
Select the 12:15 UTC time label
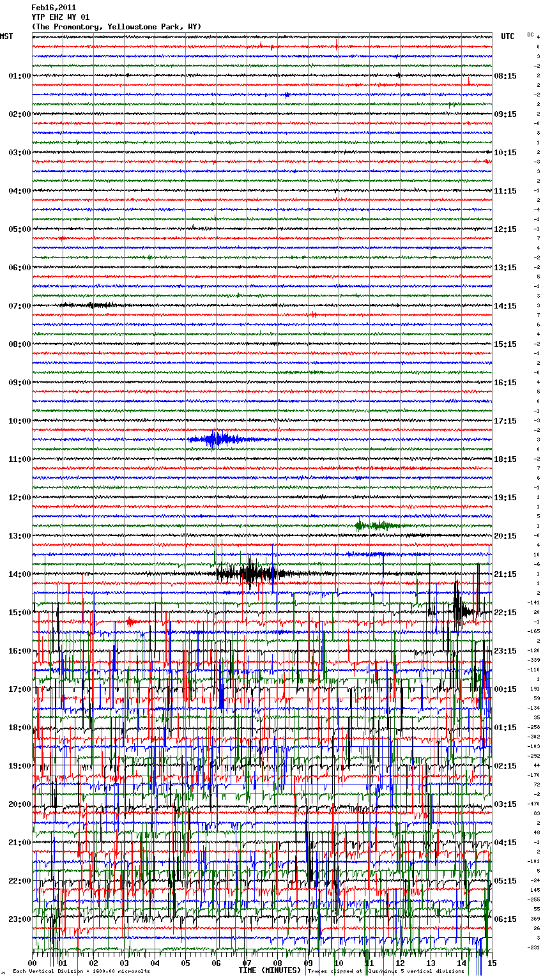pyautogui.click(x=505, y=229)
